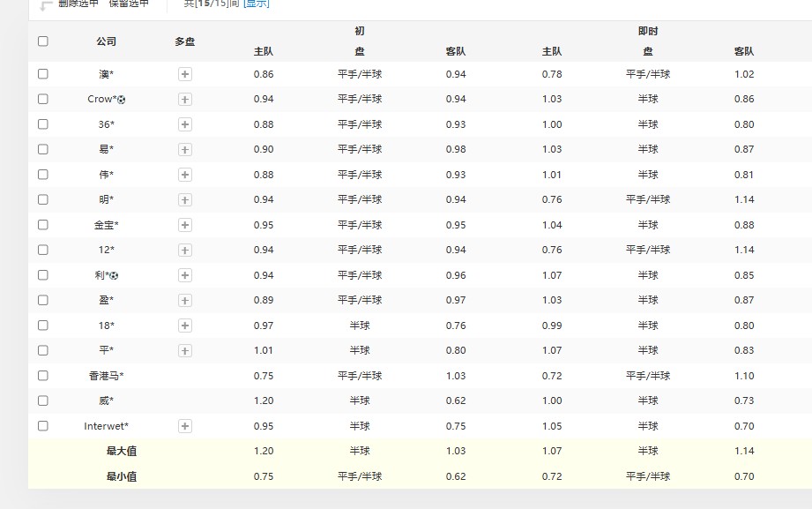Click the 公司 column header
This screenshot has width=812, height=509.
(105, 41)
